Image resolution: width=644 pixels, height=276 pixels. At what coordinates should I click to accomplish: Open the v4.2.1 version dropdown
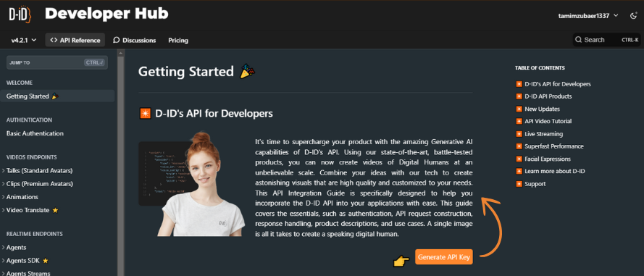click(24, 41)
